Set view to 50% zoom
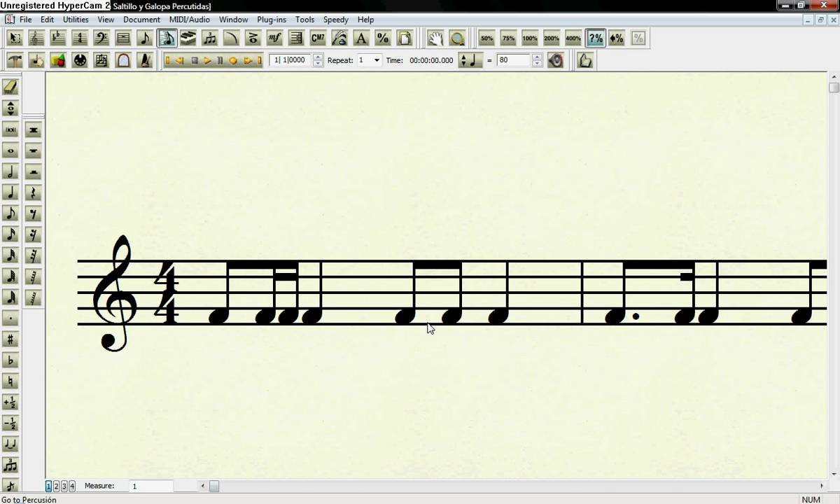Viewport: 840px width, 504px height. point(487,38)
